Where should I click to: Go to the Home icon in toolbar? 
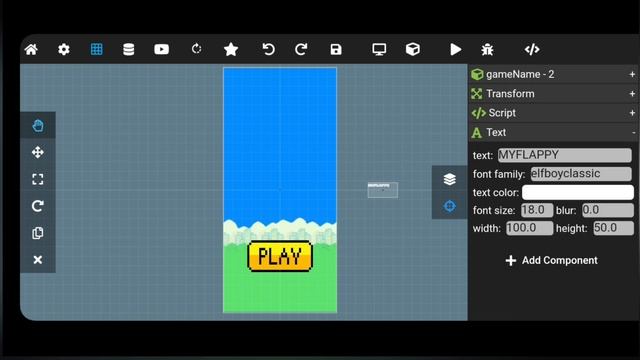[x=31, y=49]
